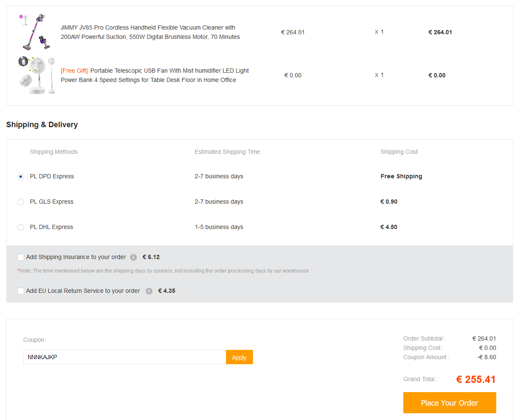Select PL DPD Express shipping

click(x=21, y=177)
